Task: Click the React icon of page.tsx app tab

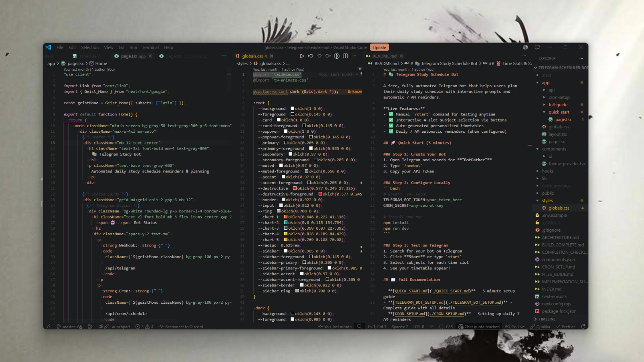Action: 116,56
